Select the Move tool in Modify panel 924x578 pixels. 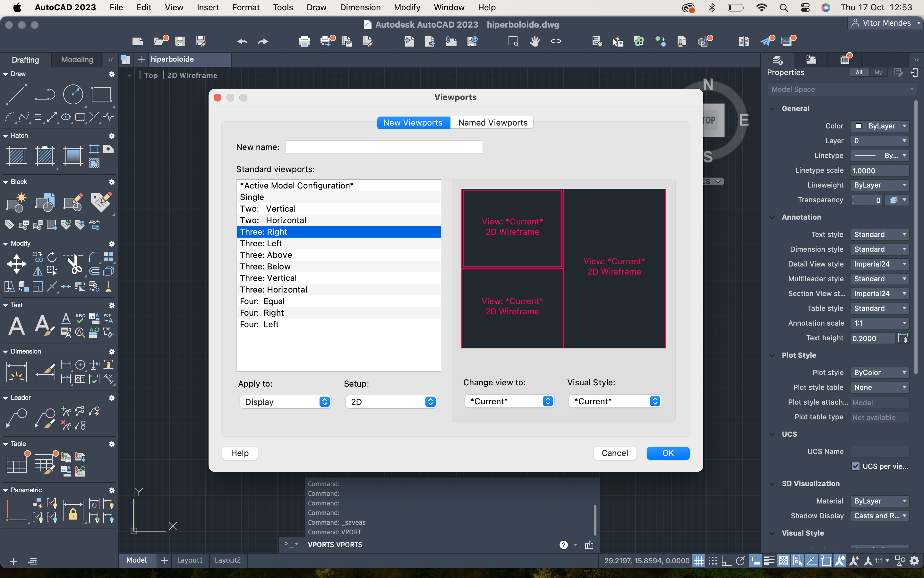(17, 264)
